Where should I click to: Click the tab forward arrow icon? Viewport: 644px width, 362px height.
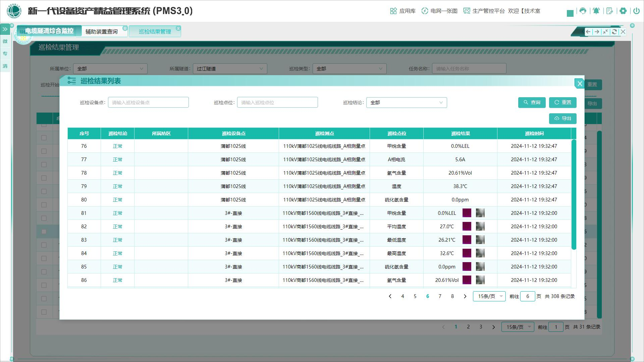(x=597, y=32)
